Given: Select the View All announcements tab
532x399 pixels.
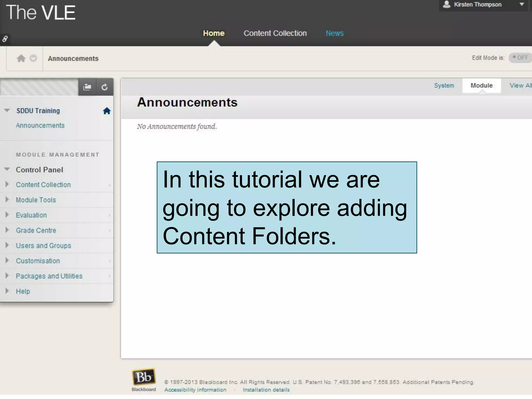Looking at the screenshot, I should pyautogui.click(x=520, y=85).
